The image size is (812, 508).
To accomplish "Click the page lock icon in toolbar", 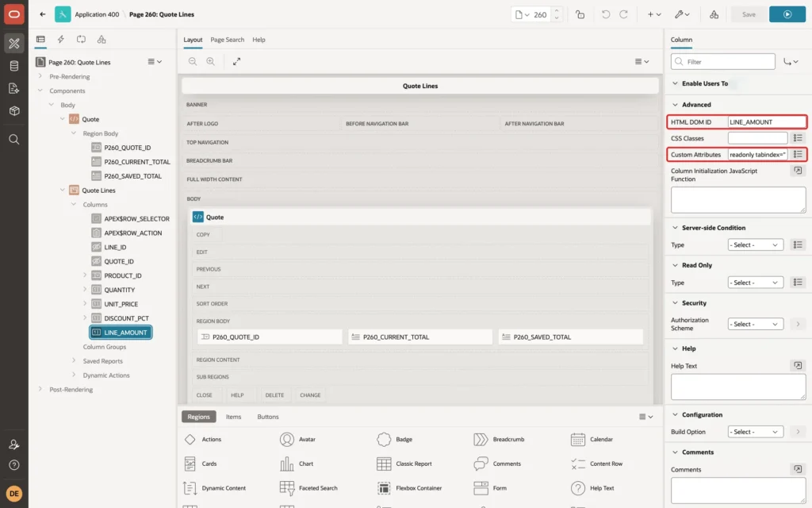I will (580, 14).
